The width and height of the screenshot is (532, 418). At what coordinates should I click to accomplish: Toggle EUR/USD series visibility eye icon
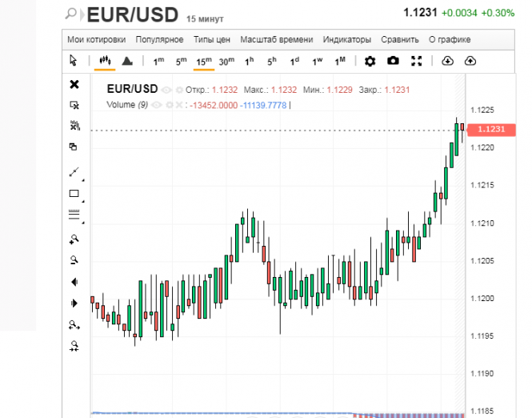tap(166, 90)
